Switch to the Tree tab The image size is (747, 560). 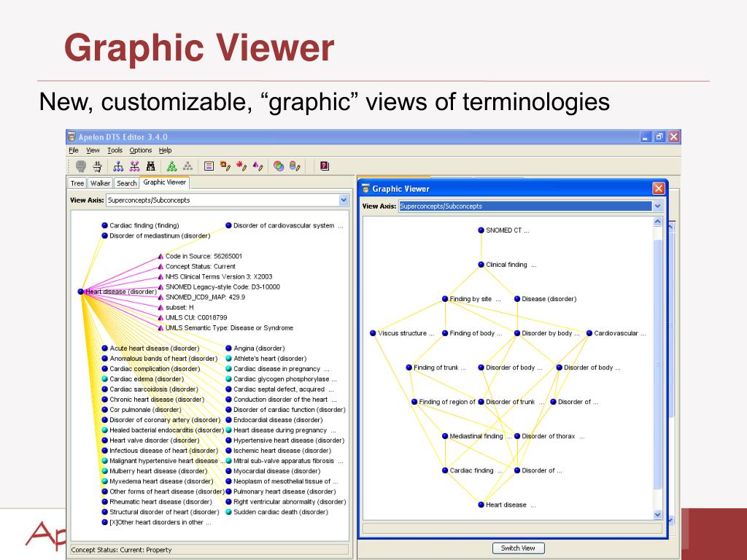coord(77,183)
